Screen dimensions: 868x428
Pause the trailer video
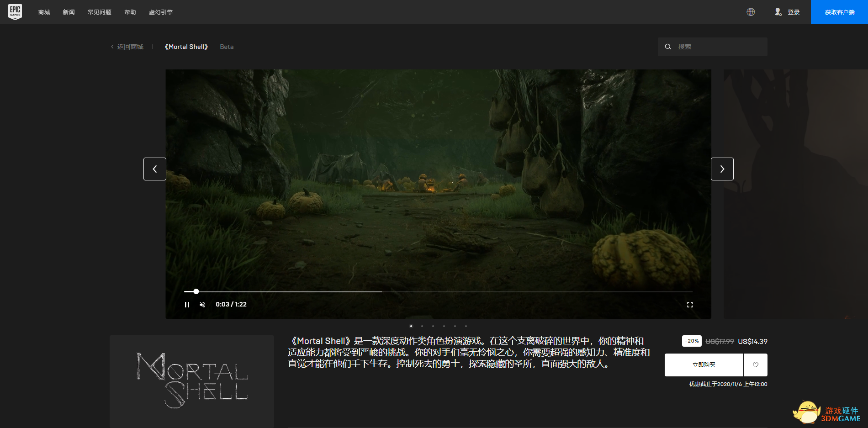(187, 305)
